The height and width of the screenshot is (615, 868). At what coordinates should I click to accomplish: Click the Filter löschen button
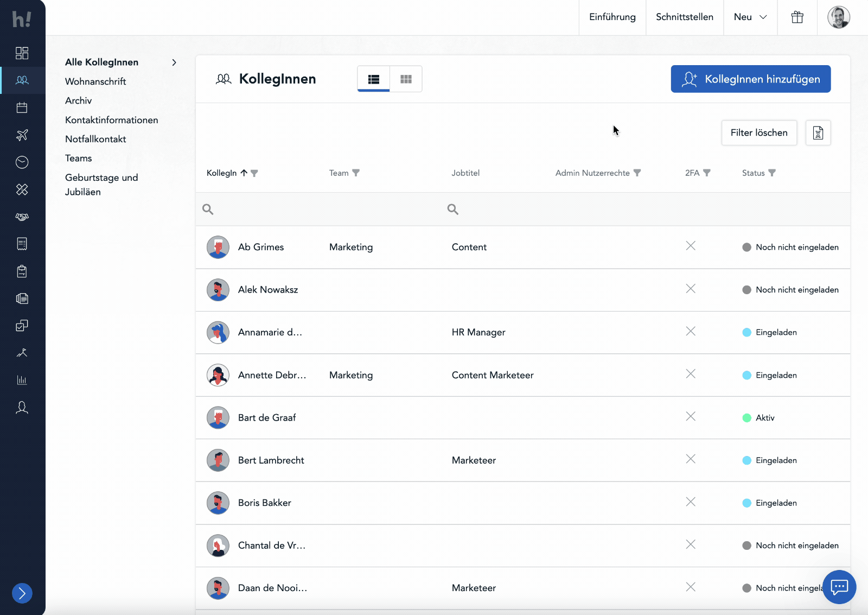[758, 133]
